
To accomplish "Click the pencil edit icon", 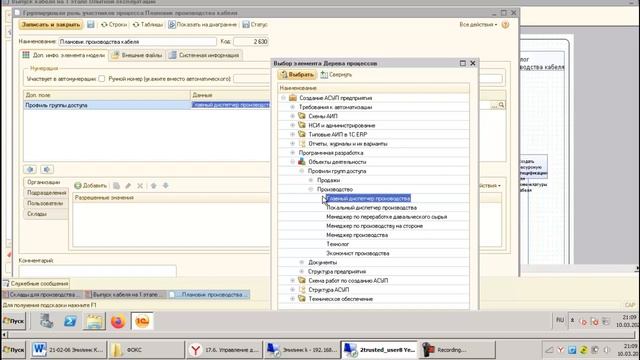I will (x=128, y=186).
